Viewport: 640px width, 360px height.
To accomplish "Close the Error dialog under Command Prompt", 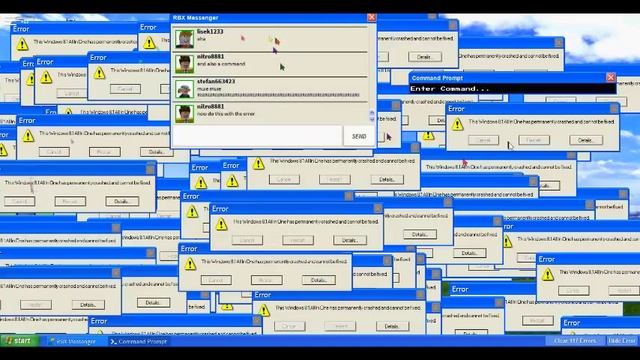I will (x=614, y=108).
